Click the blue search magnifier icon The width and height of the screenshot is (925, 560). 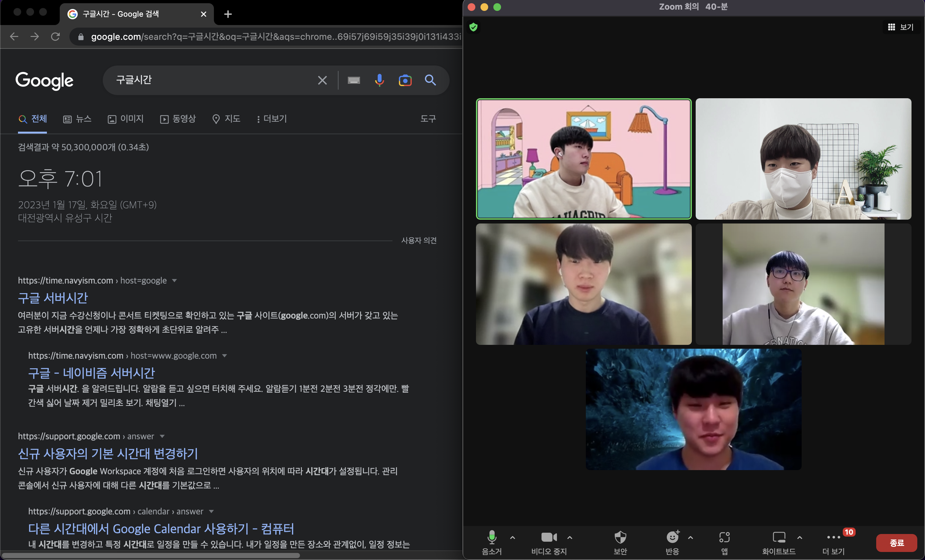tap(430, 80)
